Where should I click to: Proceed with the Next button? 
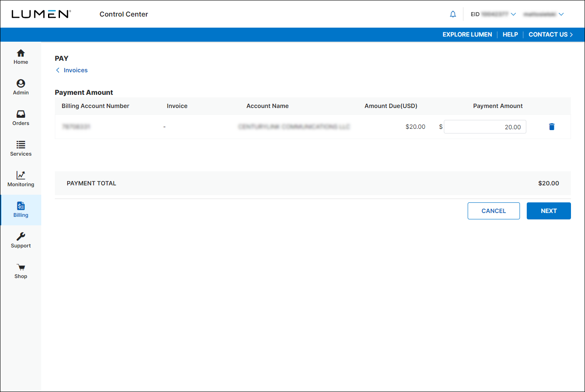(x=549, y=211)
